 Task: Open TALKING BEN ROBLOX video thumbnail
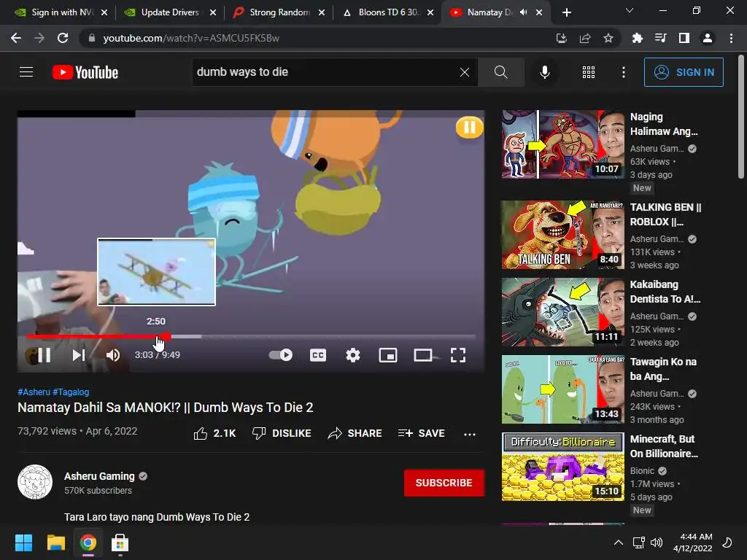(x=562, y=235)
